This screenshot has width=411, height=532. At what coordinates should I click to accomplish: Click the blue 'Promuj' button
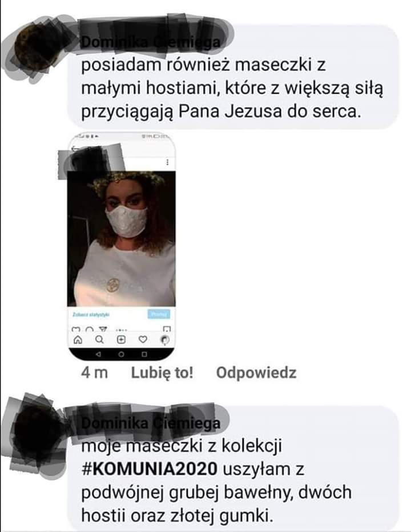pos(159,314)
